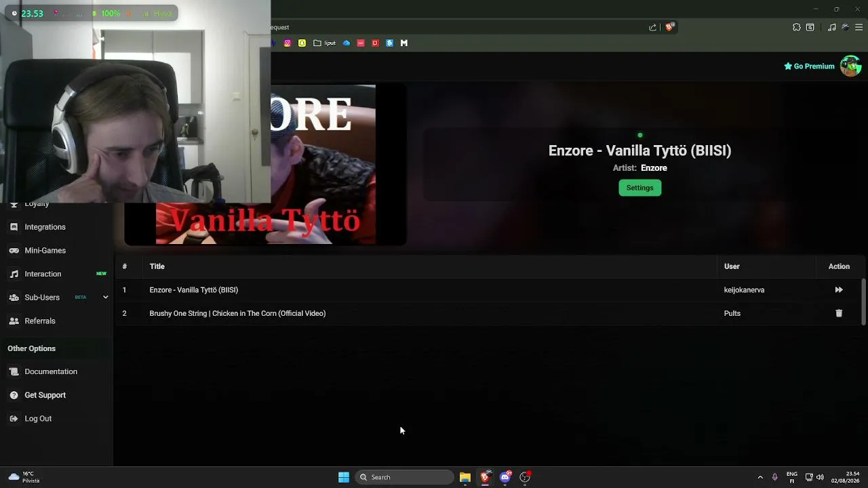Choose Get Support in the sidebar
Image resolution: width=868 pixels, height=488 pixels.
(x=45, y=395)
